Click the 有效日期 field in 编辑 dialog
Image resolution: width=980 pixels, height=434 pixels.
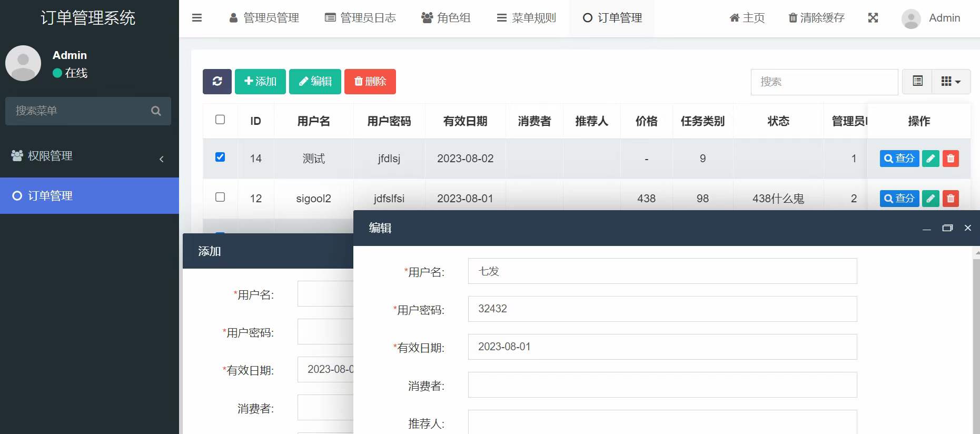[662, 347]
